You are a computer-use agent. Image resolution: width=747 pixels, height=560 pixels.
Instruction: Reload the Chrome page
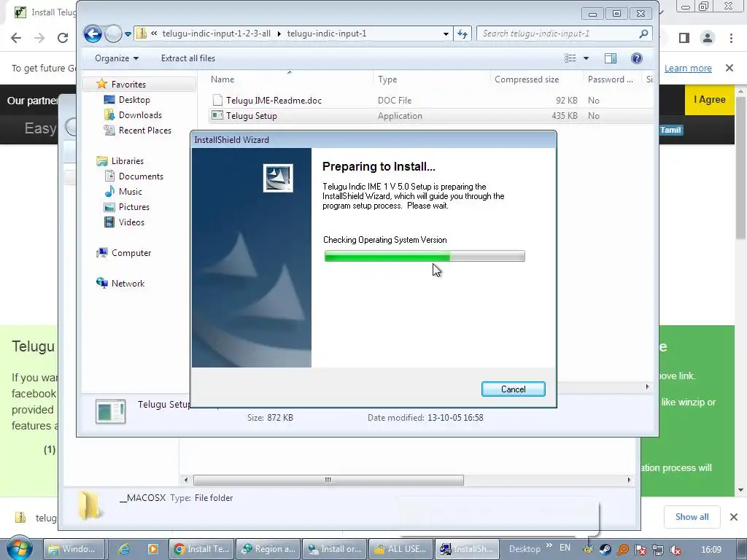coord(63,38)
